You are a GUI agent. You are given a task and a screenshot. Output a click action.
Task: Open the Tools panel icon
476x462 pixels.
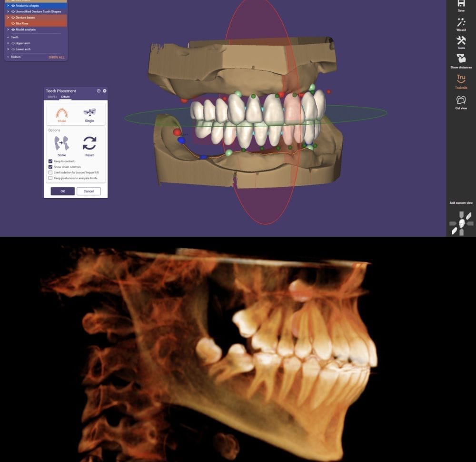click(460, 43)
